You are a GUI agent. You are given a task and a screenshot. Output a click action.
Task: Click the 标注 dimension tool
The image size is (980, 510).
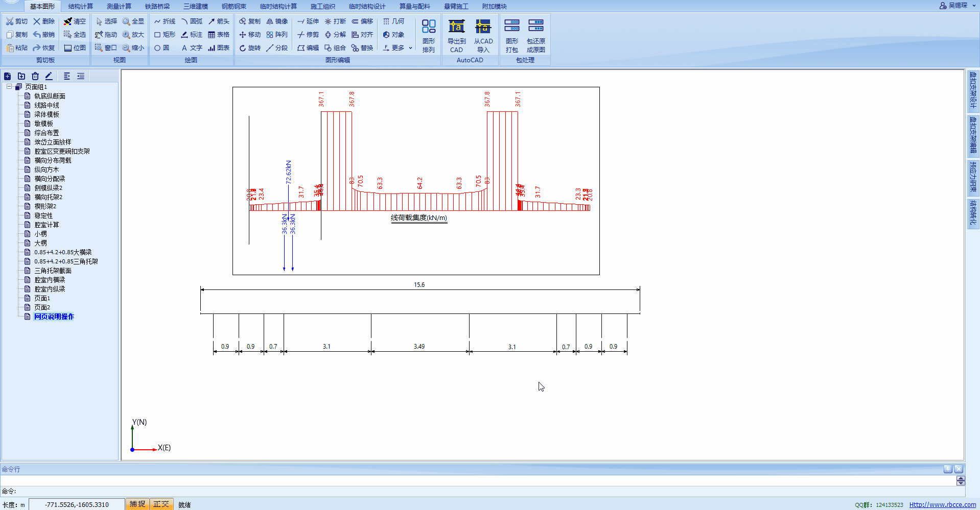pyautogui.click(x=192, y=35)
